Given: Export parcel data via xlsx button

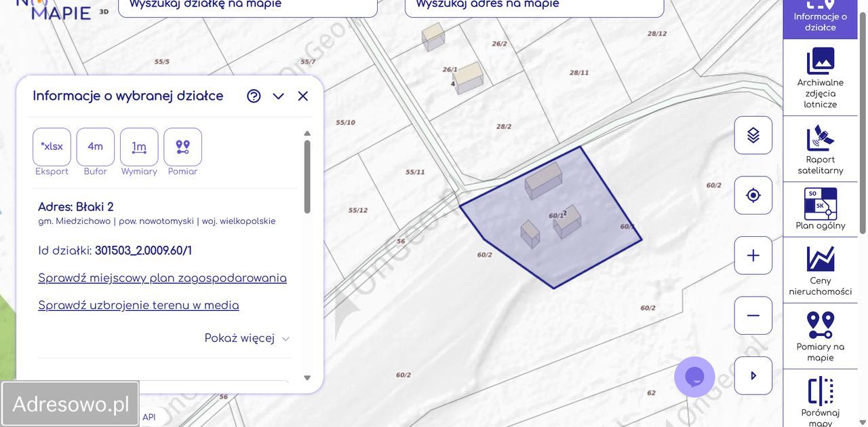Looking at the screenshot, I should [52, 147].
